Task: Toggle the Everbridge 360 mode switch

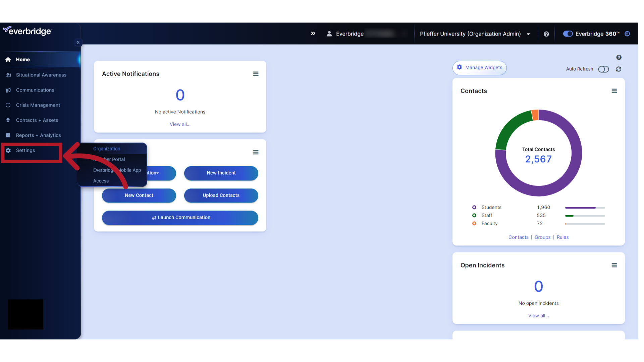Action: click(568, 34)
